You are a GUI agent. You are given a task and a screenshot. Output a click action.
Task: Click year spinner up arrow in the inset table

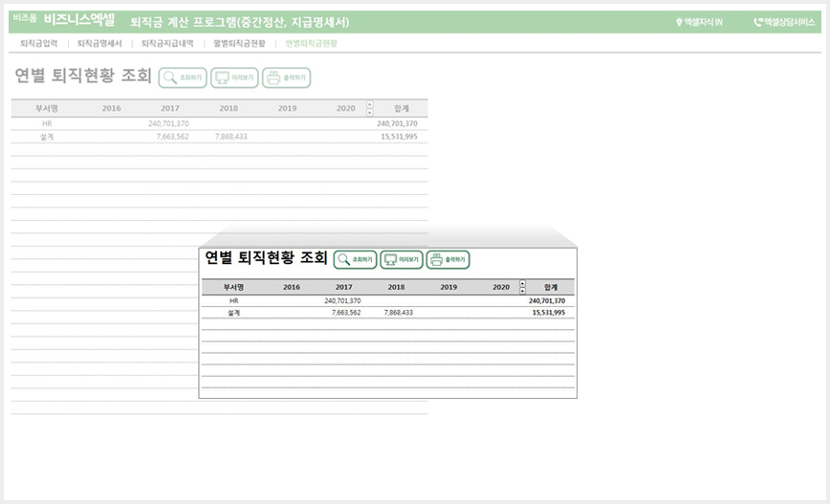click(x=522, y=283)
